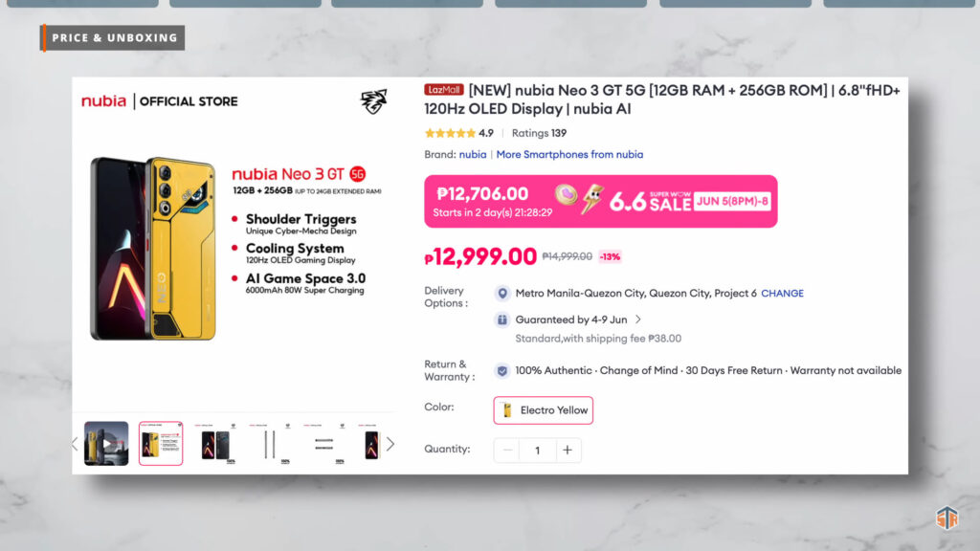Screen dimensions: 980x551
Task: Increase quantity with the plus button
Action: pos(568,451)
